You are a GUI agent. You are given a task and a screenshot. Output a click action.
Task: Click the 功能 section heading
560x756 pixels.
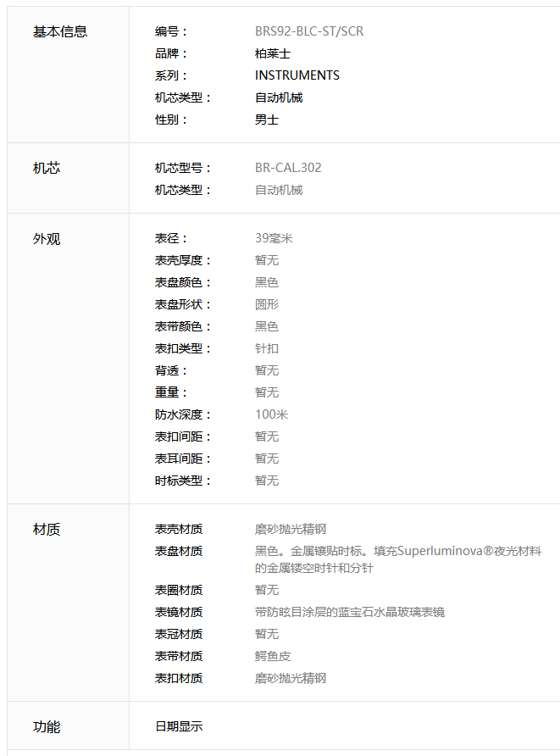click(x=47, y=727)
